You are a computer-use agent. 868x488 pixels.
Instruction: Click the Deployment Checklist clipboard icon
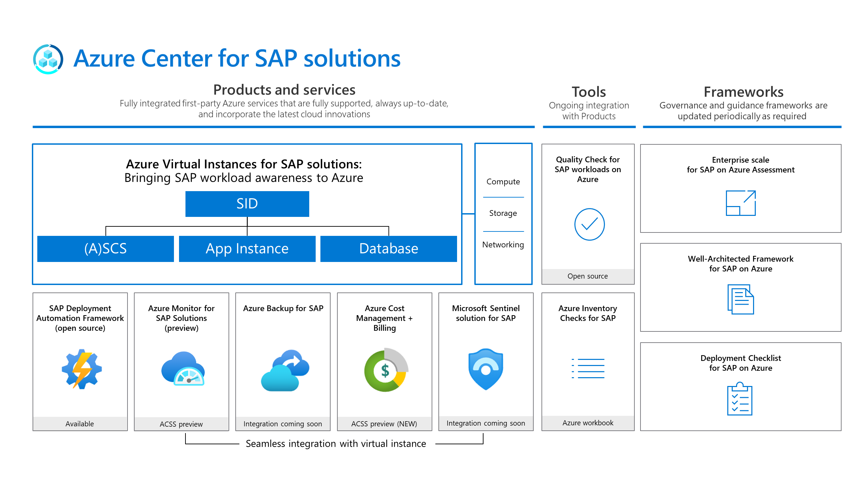[739, 399]
